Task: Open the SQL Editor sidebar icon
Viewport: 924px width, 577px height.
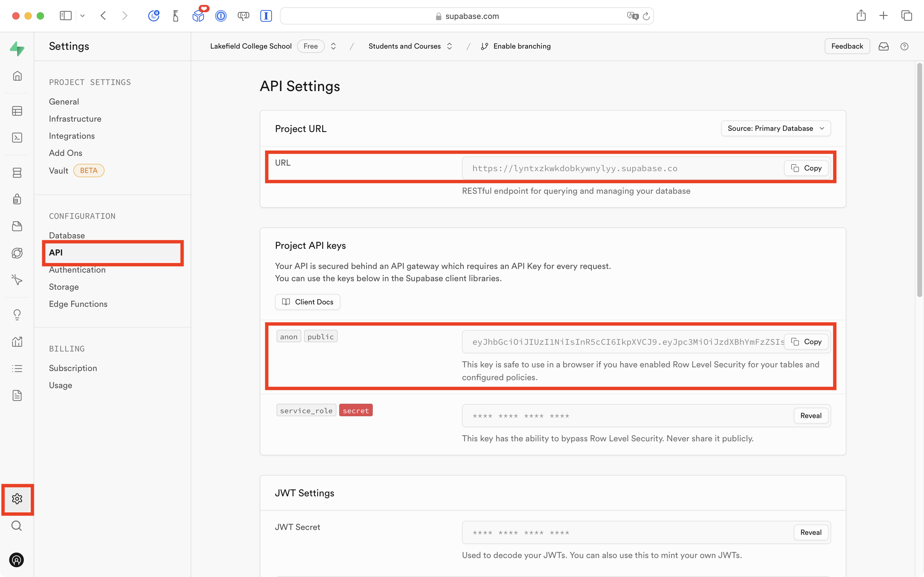Action: [x=17, y=138]
